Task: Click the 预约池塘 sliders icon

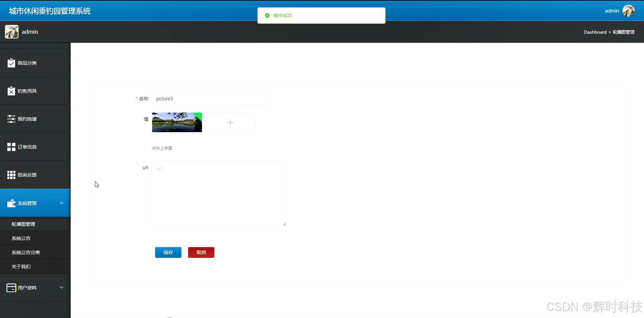Action: pyautogui.click(x=11, y=119)
